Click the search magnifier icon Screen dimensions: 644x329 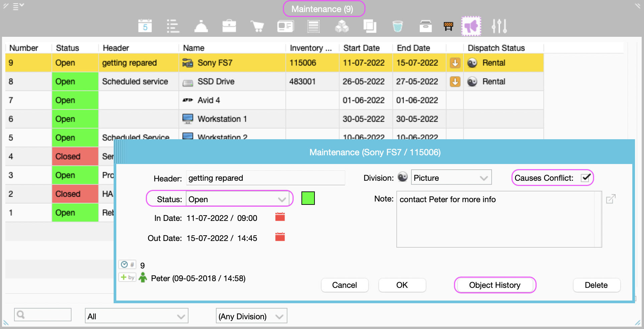click(21, 315)
